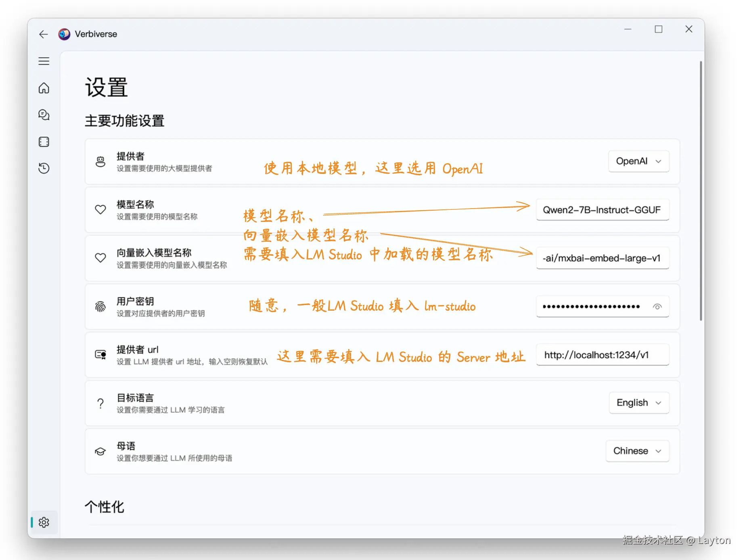Edit the mxbai-embed-large-v1 embedding model field
The image size is (745, 560).
(603, 258)
